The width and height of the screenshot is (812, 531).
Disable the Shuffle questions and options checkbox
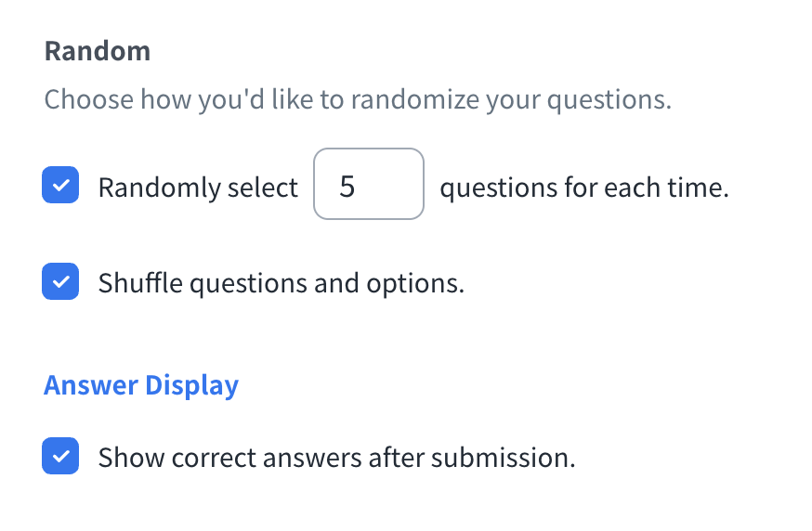60,281
